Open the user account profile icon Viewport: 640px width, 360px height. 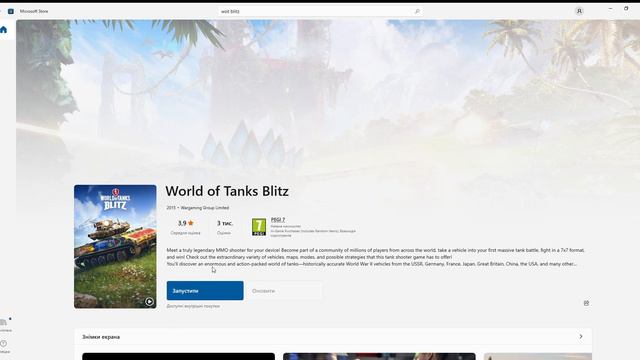pyautogui.click(x=579, y=11)
